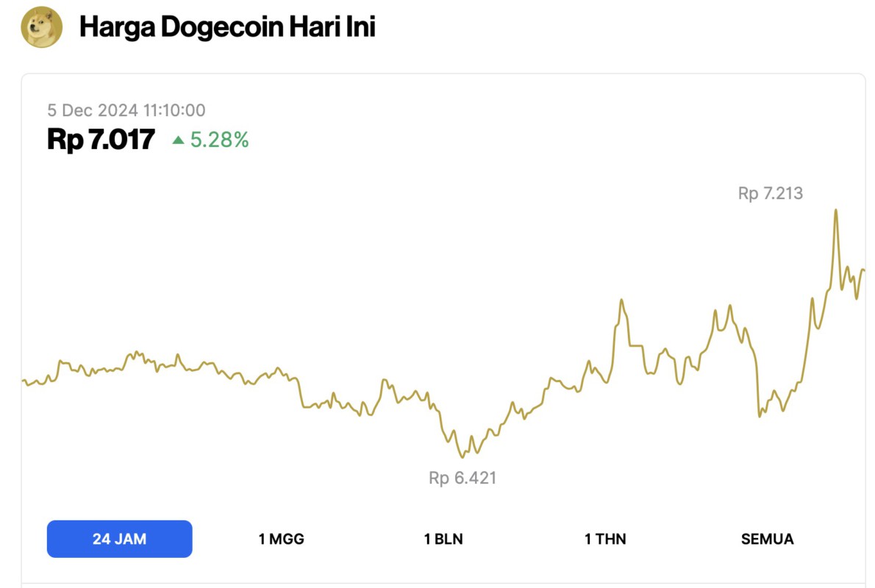Open the 1 BLN chart view
The image size is (875, 588).
(444, 538)
